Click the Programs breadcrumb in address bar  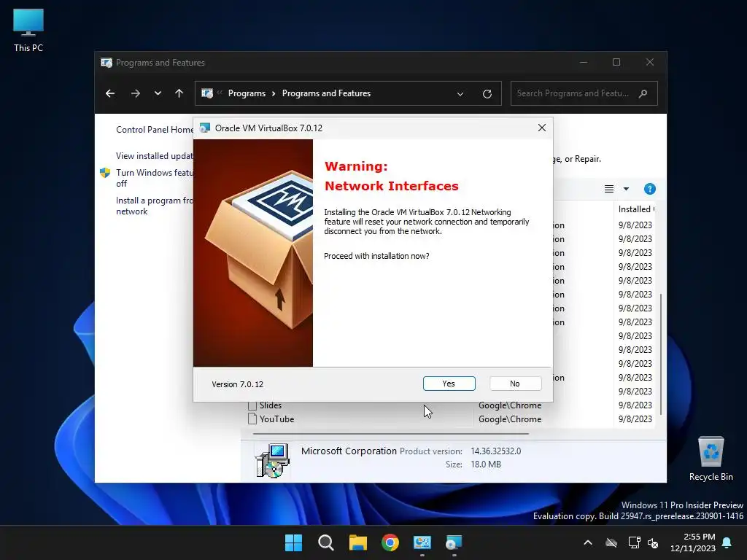[247, 93]
